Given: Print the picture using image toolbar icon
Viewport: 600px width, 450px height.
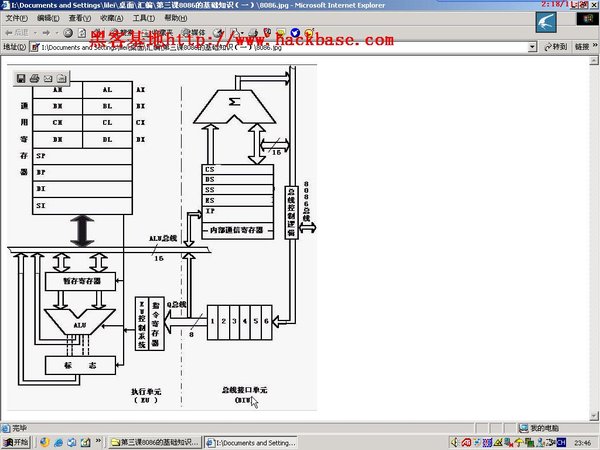Looking at the screenshot, I should point(34,77).
